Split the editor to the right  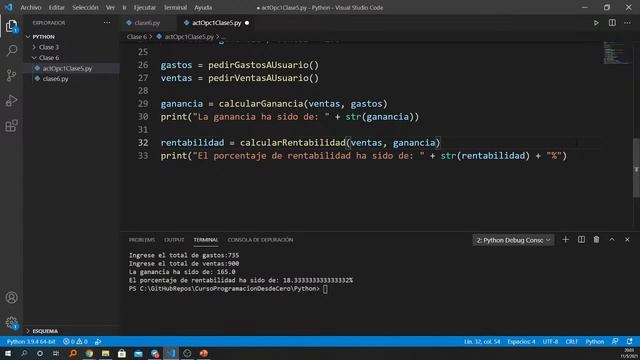point(612,23)
